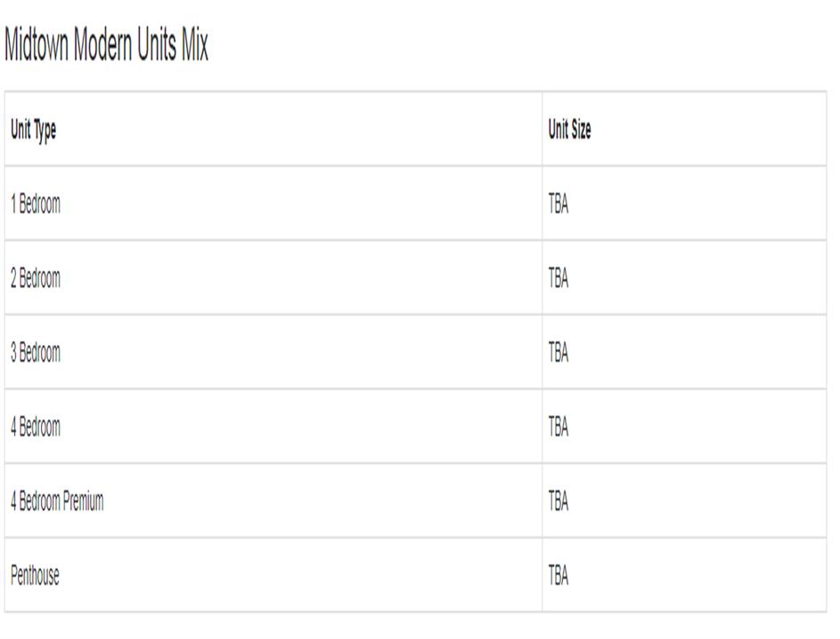Viewport: 840px width, 639px height.
Task: Select the 1 Bedroom unit type cell
Action: [x=36, y=204]
